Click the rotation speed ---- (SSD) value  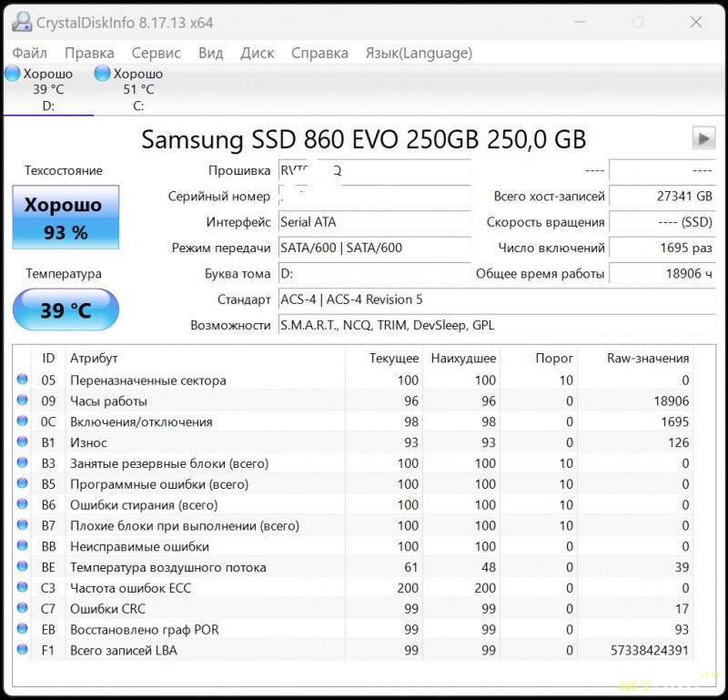click(x=662, y=222)
